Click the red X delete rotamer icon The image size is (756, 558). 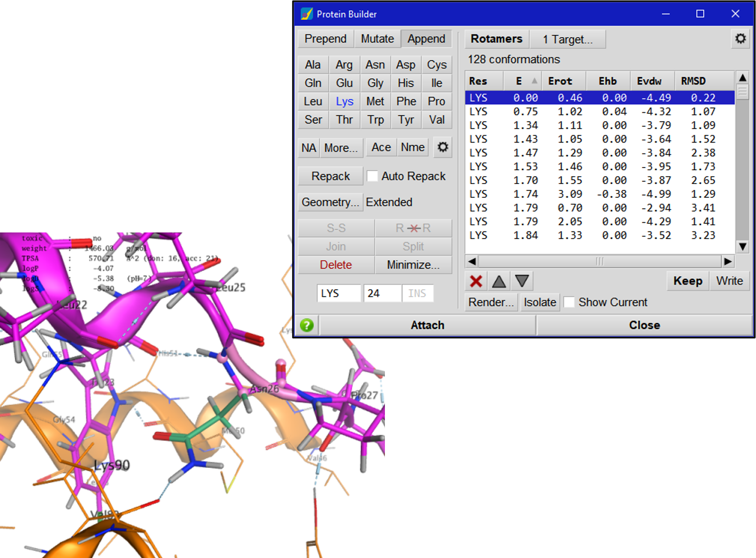click(x=476, y=281)
